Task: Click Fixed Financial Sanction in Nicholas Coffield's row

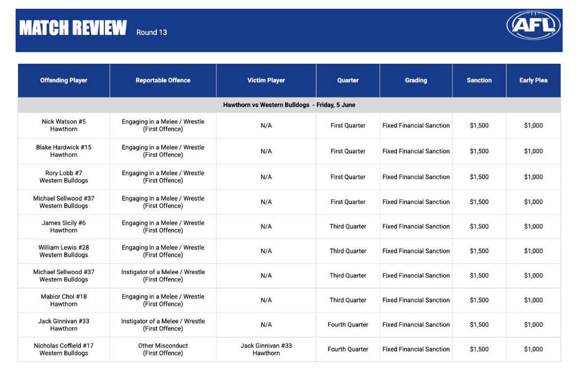Action: (416, 349)
